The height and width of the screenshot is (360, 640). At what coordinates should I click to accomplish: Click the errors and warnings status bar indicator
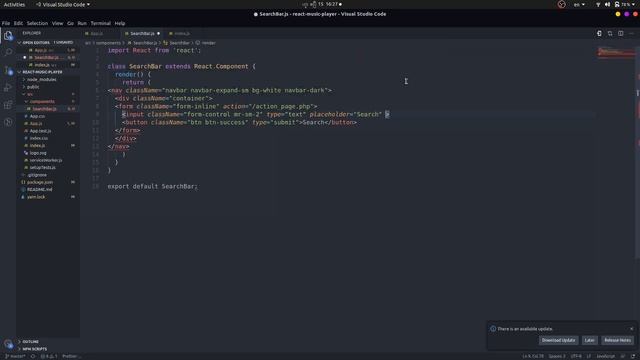tap(49, 356)
